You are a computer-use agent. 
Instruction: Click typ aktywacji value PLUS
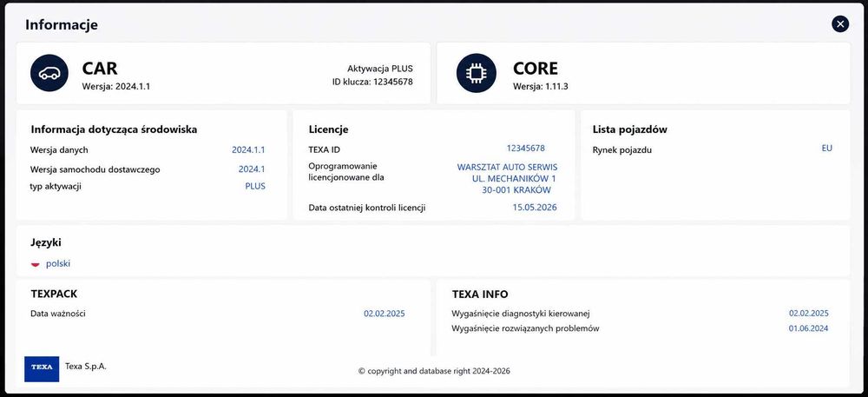click(x=255, y=186)
